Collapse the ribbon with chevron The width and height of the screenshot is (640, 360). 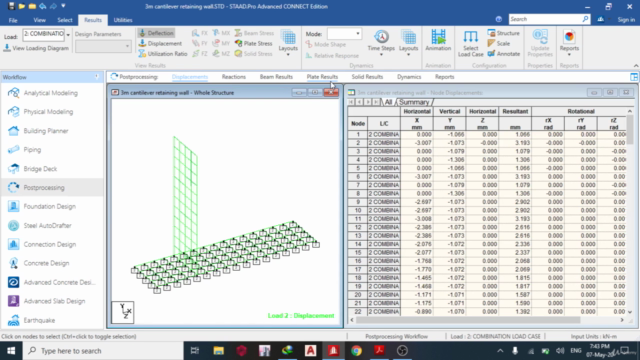636,66
